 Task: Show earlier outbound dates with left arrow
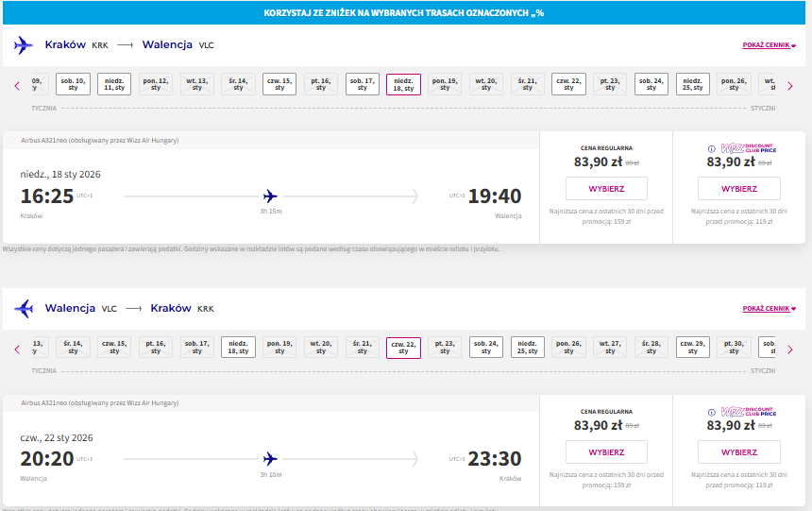point(17,86)
